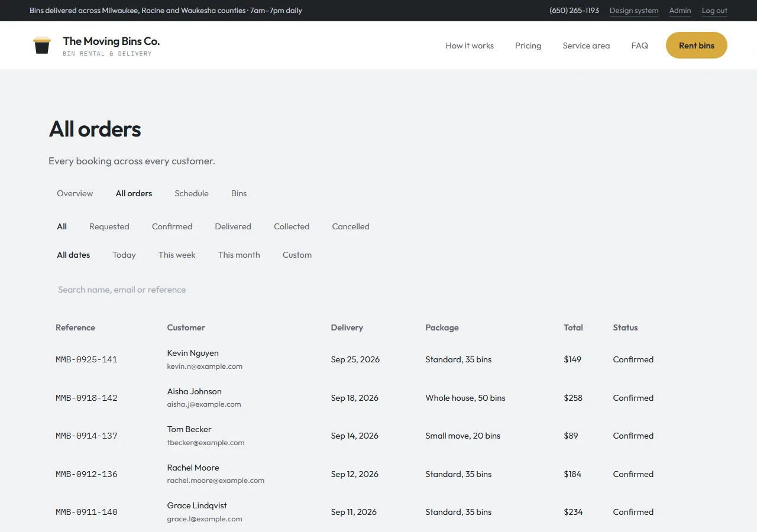Open order MMB-0911-140
Screen dimensions: 757x532
(x=86, y=512)
